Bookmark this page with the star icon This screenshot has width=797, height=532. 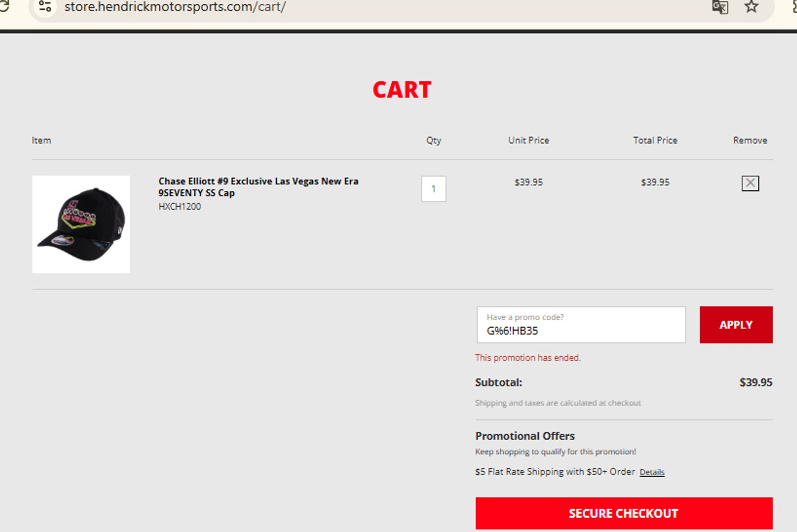[x=751, y=7]
